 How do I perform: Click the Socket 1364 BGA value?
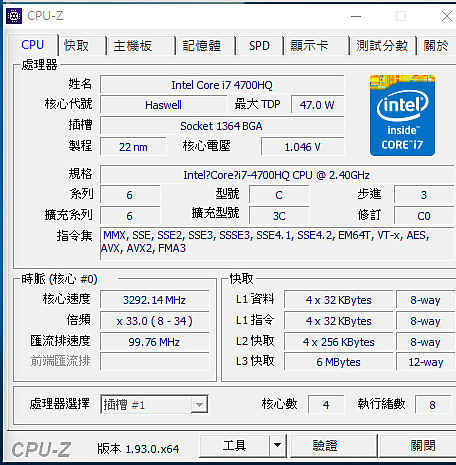[222, 126]
